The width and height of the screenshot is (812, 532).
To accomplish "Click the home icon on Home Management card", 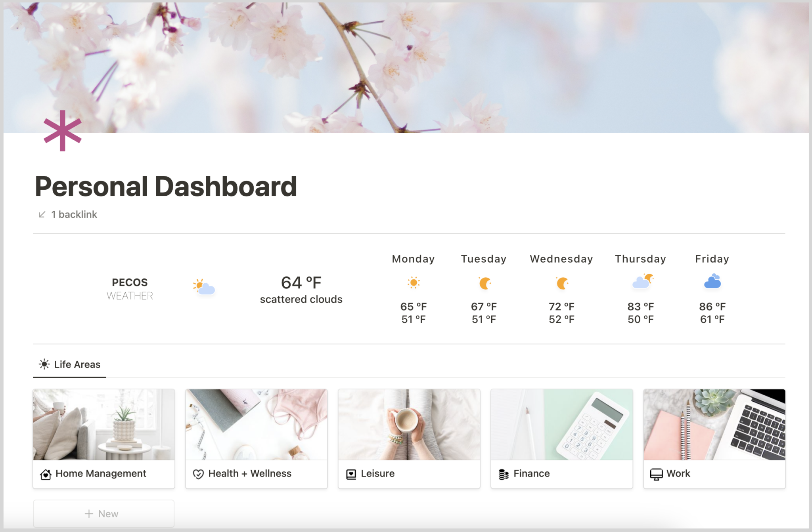I will point(46,473).
